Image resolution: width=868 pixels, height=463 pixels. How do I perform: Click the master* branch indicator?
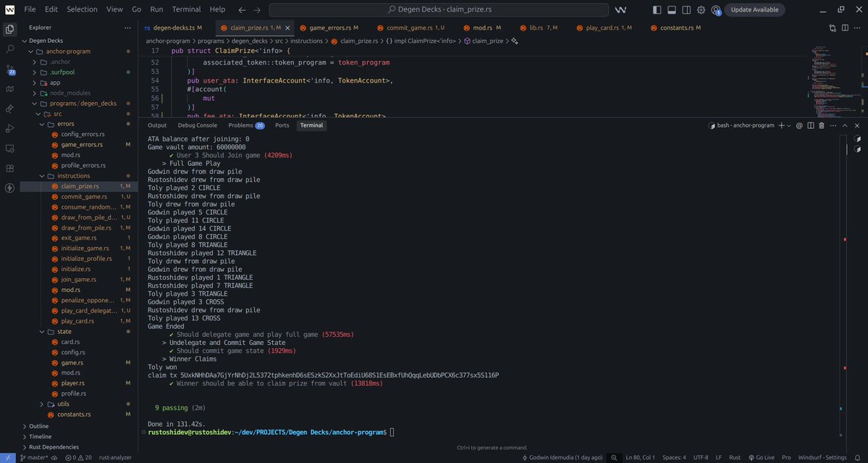(34, 458)
